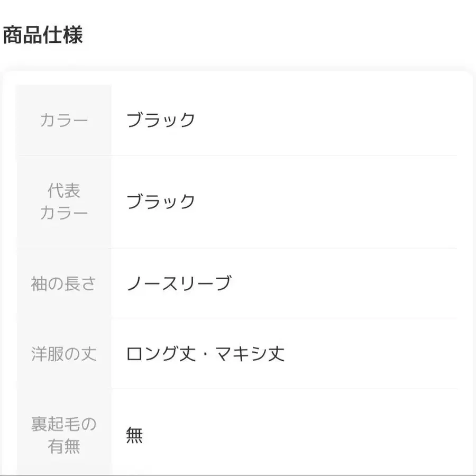The height and width of the screenshot is (476, 476).
Task: Select the ノースリーブ sleeve length value
Action: click(x=179, y=283)
